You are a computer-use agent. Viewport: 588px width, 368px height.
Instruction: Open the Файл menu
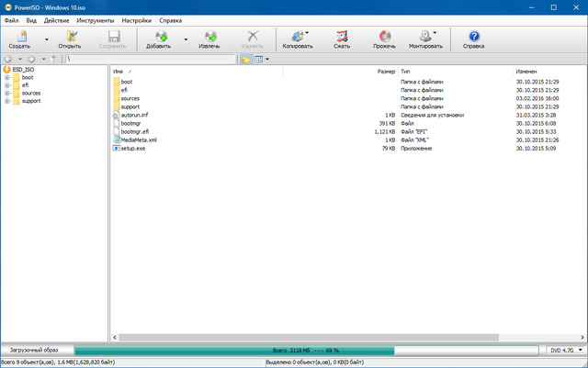coord(12,20)
